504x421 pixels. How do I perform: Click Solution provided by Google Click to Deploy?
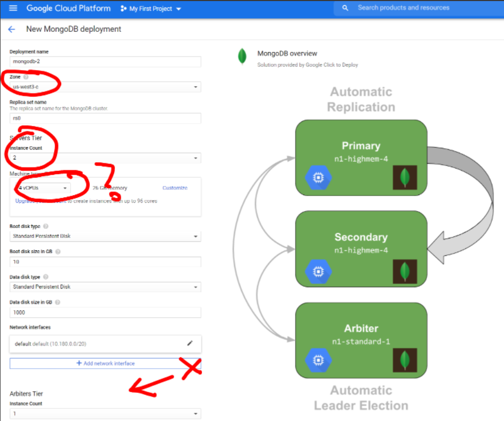(x=307, y=65)
